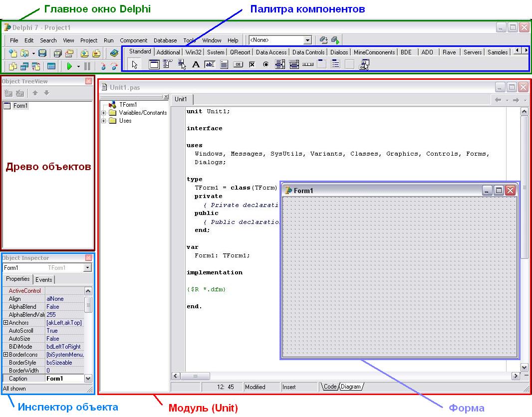Expand Variables/Constants node in code explorer
This screenshot has width=532, height=417.
point(104,113)
